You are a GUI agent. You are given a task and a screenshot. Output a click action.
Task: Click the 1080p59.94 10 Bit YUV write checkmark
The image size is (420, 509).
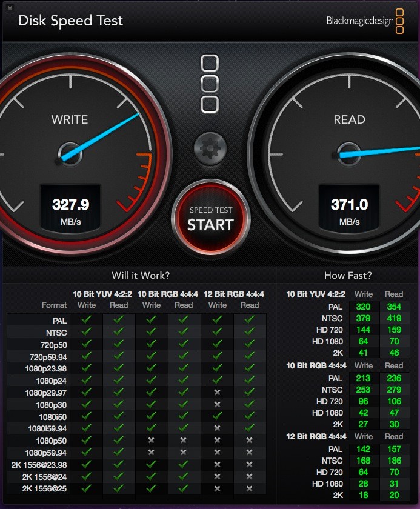86,452
